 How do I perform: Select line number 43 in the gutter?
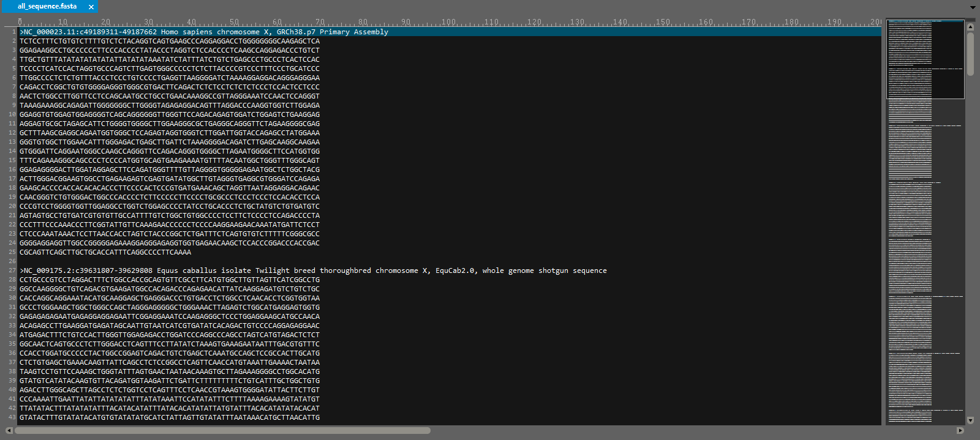point(12,417)
